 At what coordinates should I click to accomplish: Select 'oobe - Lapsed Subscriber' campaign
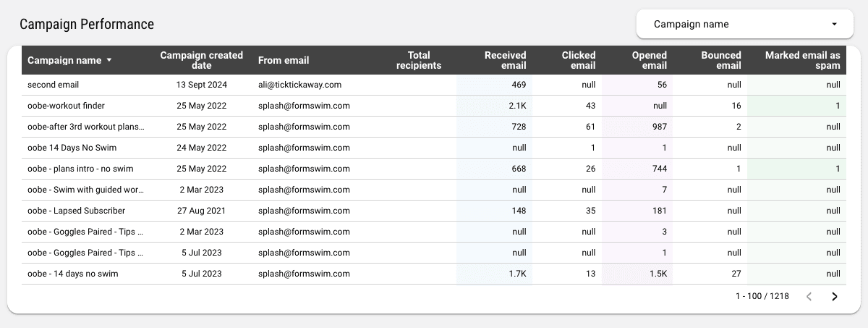[76, 211]
